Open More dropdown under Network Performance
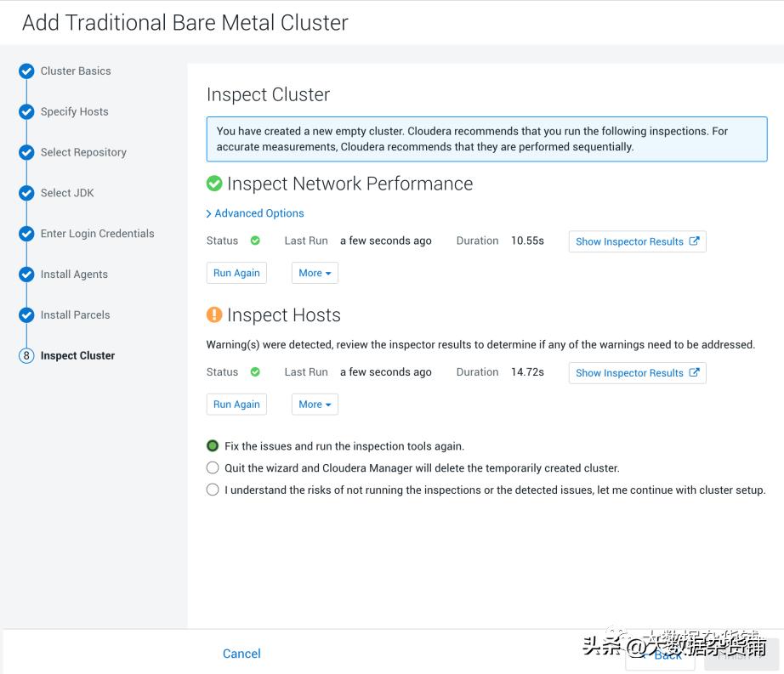Viewport: 784px width, 674px height. (x=315, y=273)
